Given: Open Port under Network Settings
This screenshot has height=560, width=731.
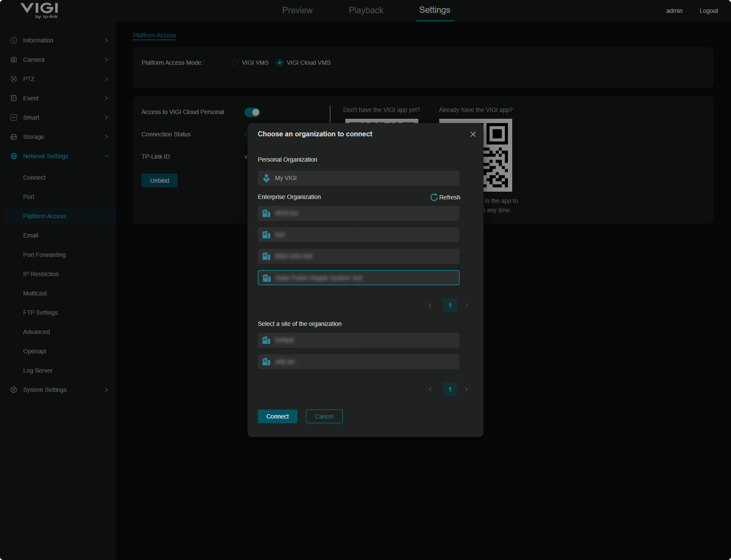Looking at the screenshot, I should tap(29, 197).
